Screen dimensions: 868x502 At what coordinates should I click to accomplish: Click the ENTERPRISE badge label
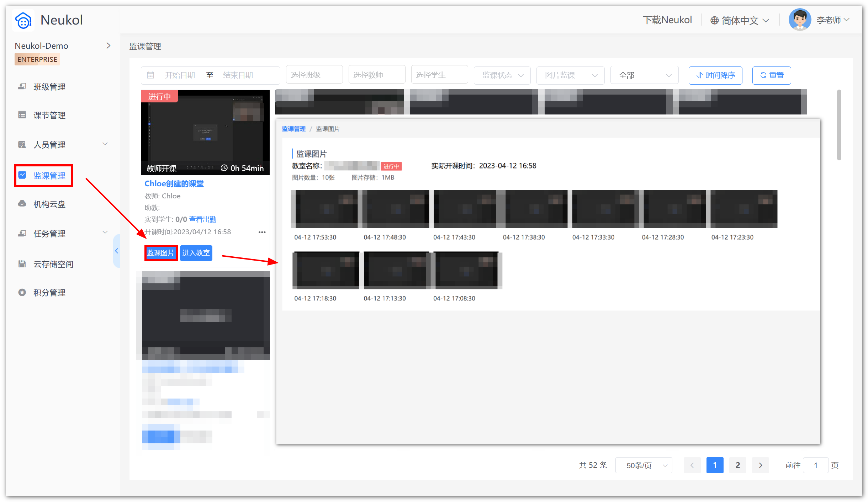[37, 59]
